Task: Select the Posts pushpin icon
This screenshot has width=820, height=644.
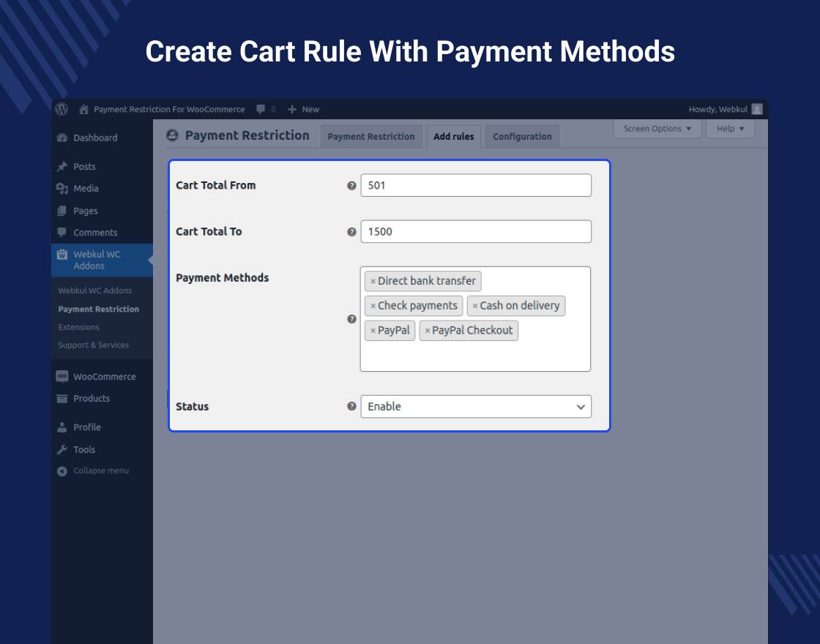Action: pos(64,166)
